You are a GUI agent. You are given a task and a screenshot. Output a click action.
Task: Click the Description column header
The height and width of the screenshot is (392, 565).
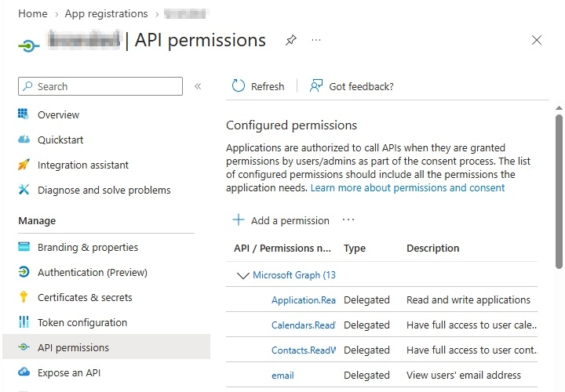[x=432, y=248]
